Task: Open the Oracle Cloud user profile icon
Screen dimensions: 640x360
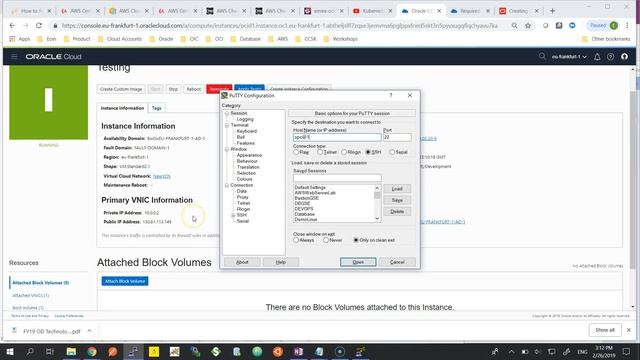Action: click(624, 57)
